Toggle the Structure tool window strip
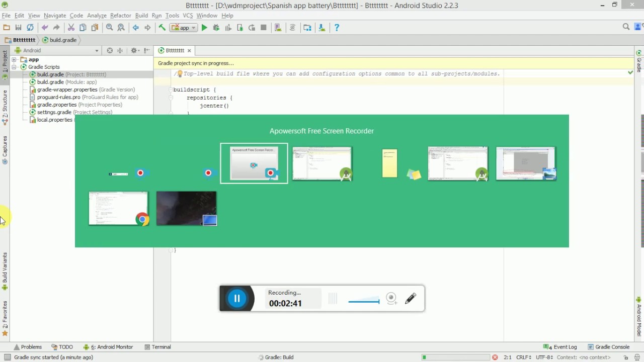The height and width of the screenshot is (362, 644). click(x=5, y=107)
